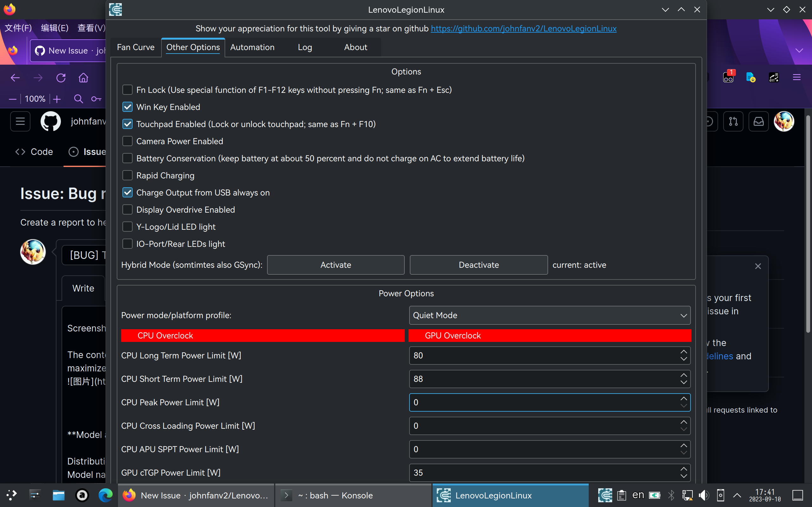812x507 pixels.
Task: Open the Bluetooth tray icon
Action: [671, 495]
